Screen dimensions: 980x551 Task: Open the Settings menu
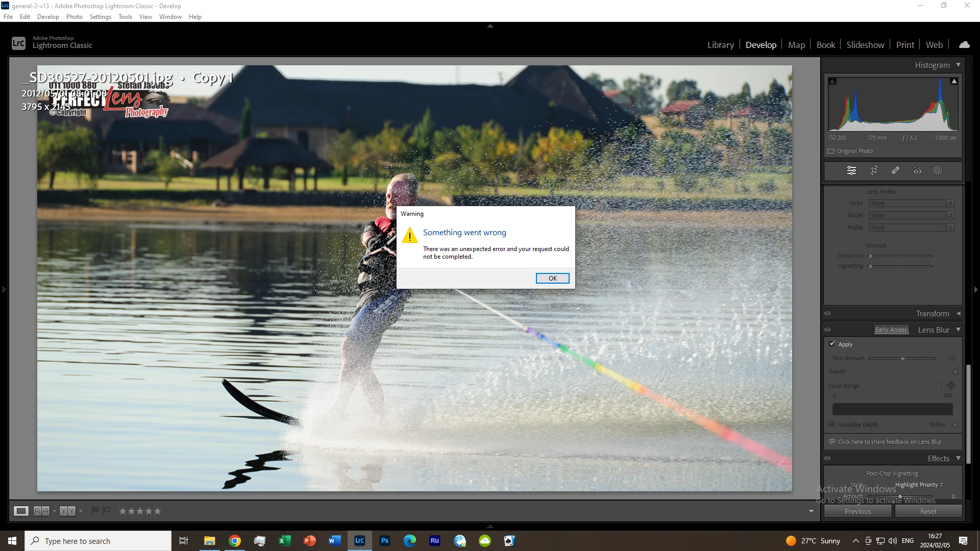pyautogui.click(x=100, y=17)
